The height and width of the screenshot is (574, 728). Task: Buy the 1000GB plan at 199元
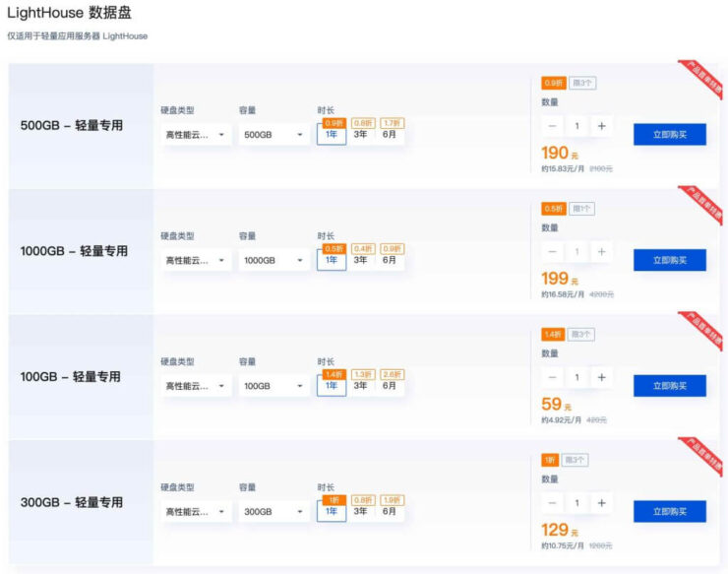670,260
